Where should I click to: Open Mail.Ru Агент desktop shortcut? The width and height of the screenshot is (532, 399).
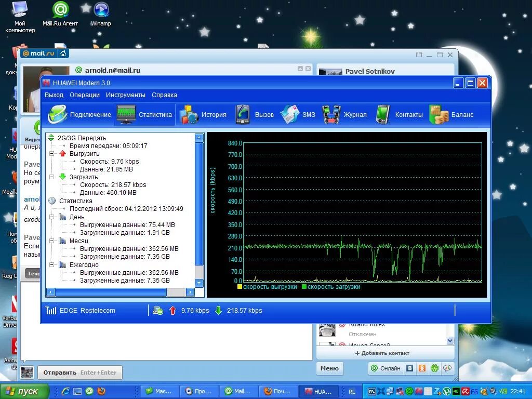tap(60, 14)
